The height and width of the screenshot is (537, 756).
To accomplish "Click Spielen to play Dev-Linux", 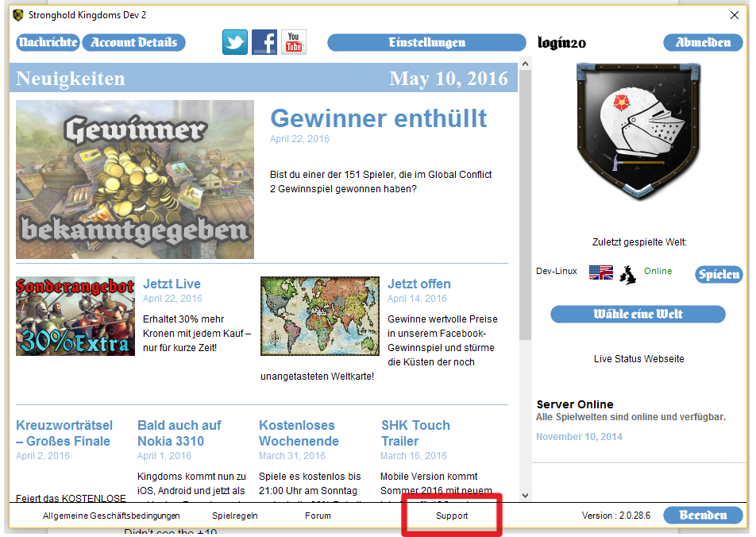I will click(719, 274).
